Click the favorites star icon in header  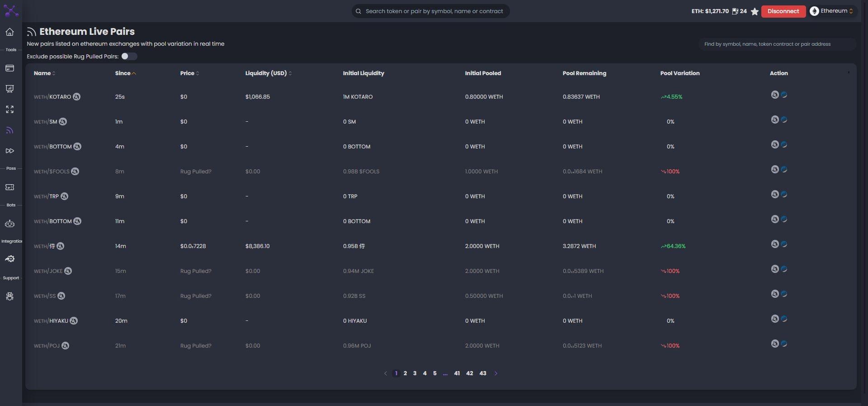755,11
